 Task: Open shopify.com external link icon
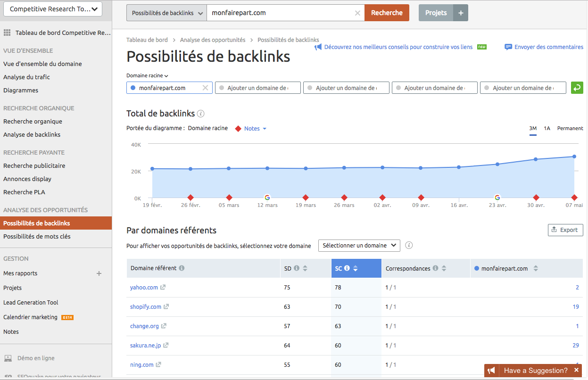pyautogui.click(x=166, y=306)
